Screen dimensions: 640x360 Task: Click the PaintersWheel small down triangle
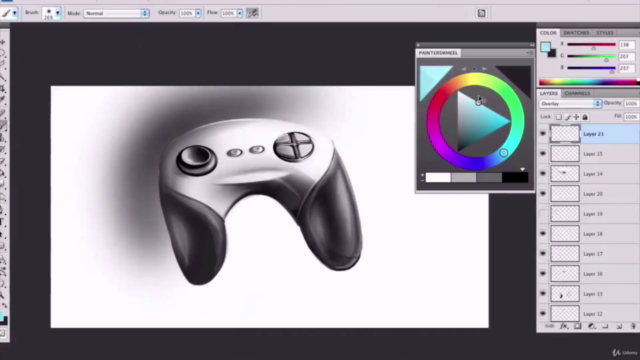coord(522,169)
